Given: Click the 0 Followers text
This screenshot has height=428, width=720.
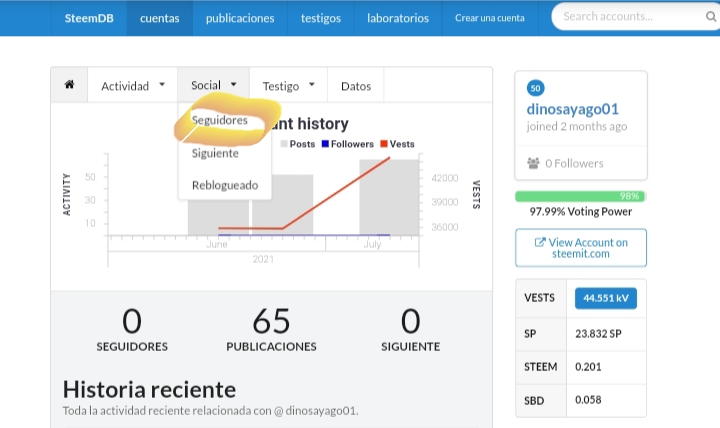Looking at the screenshot, I should pos(574,163).
